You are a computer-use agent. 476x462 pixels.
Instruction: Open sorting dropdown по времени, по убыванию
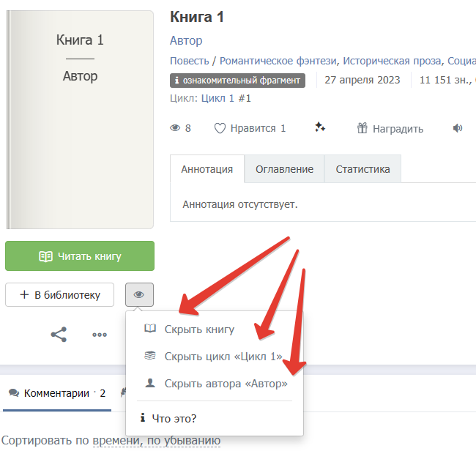click(x=156, y=441)
